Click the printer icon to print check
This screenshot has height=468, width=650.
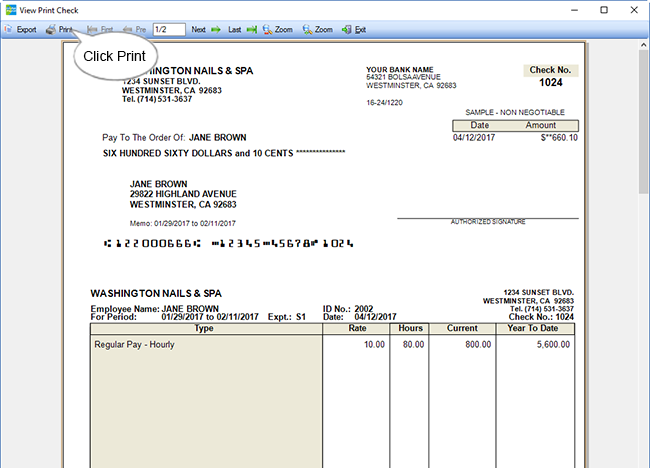click(50, 30)
